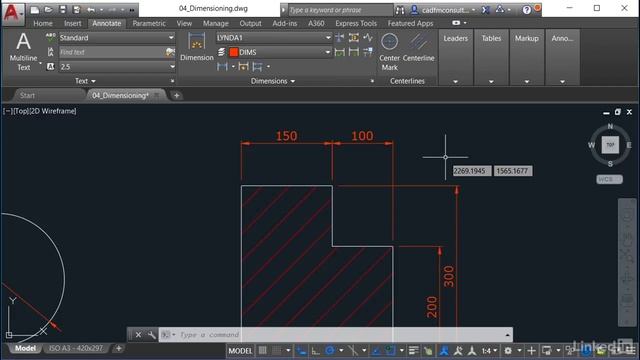Screen dimensions: 640x360
Task: Toggle the WCS button below the ViewCube
Action: coord(609,179)
